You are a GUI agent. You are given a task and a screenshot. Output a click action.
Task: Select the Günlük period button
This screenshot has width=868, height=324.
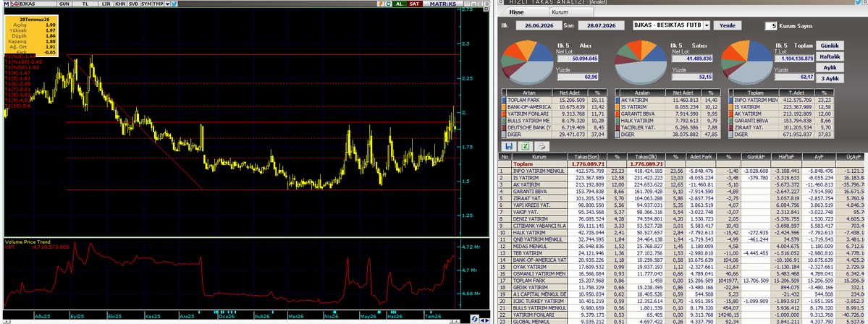click(830, 46)
